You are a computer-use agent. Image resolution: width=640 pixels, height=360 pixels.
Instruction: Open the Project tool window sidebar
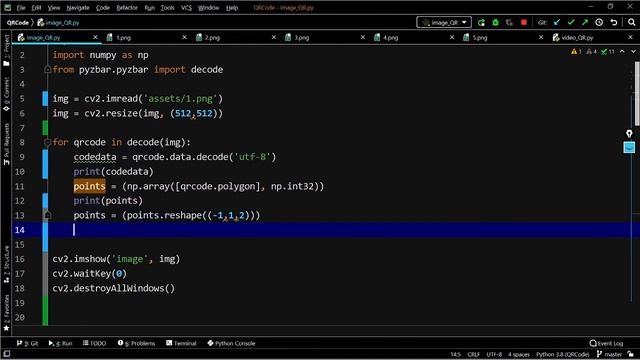pyautogui.click(x=6, y=50)
